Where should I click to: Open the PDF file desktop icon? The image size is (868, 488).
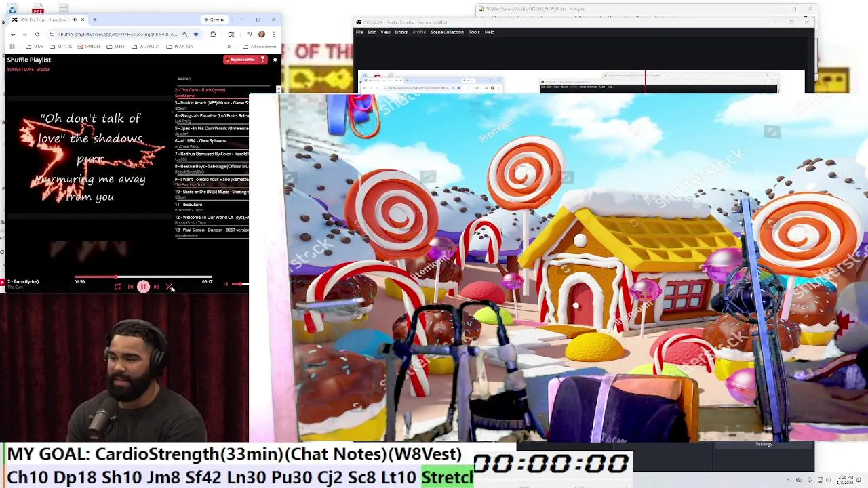[x=38, y=9]
